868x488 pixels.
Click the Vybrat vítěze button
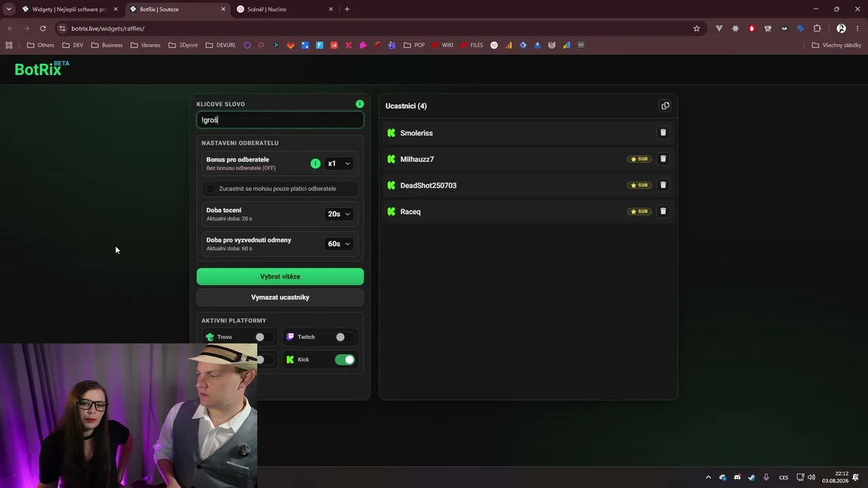(x=280, y=277)
